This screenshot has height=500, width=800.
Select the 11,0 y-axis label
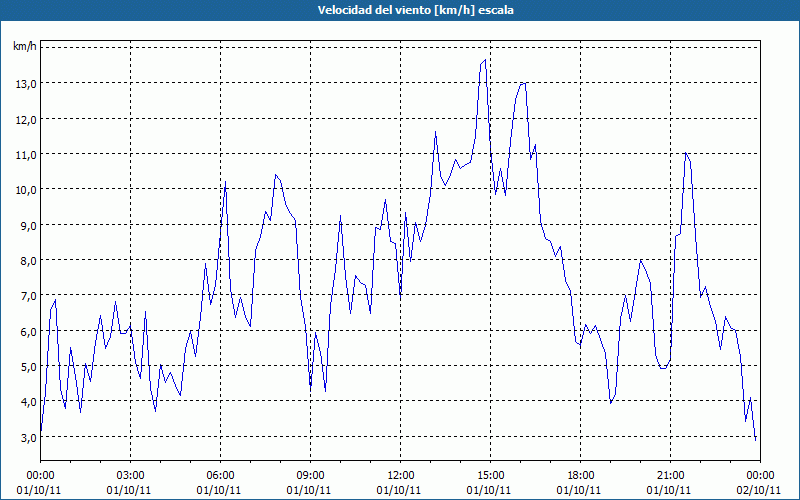pos(27,155)
